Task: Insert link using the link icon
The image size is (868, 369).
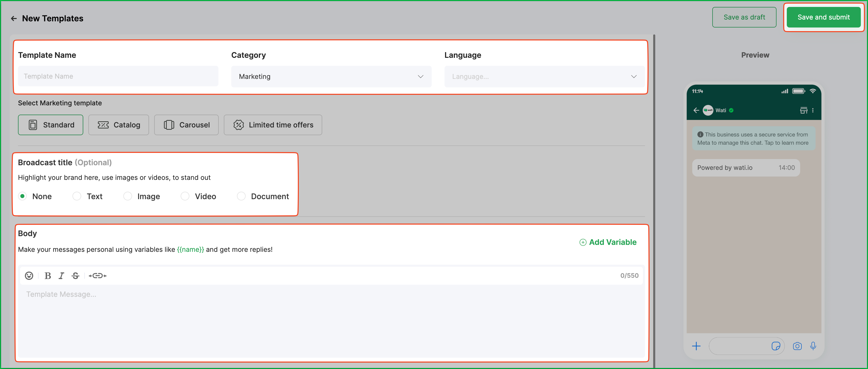Action: point(97,276)
